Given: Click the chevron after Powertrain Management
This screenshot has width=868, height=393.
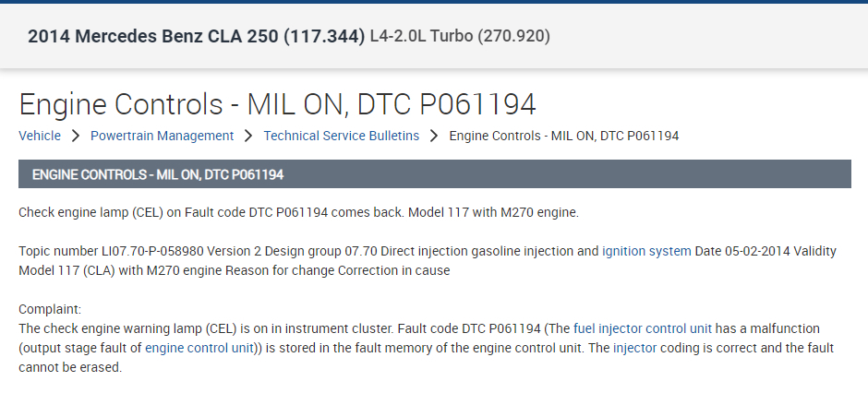Looking at the screenshot, I should 248,137.
